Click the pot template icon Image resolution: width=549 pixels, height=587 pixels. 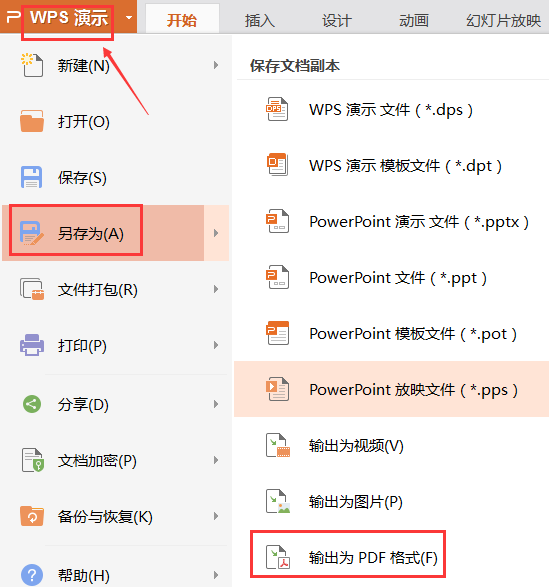(x=277, y=333)
